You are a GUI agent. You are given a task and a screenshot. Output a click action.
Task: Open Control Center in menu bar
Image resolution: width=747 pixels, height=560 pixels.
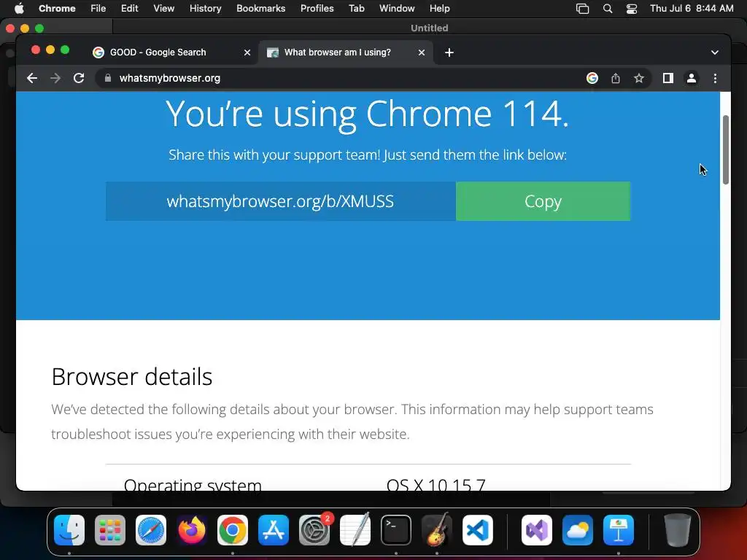click(632, 9)
